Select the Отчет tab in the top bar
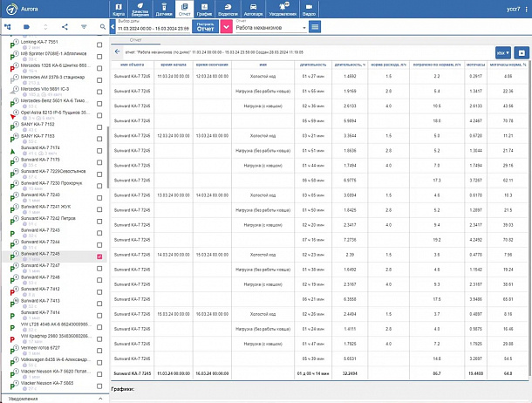This screenshot has height=403, width=532. 184,9
